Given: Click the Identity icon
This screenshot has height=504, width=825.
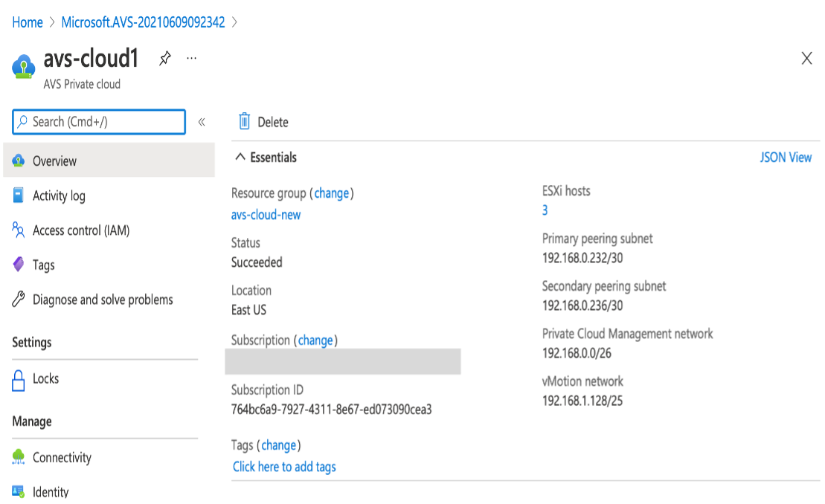Looking at the screenshot, I should tap(19, 492).
